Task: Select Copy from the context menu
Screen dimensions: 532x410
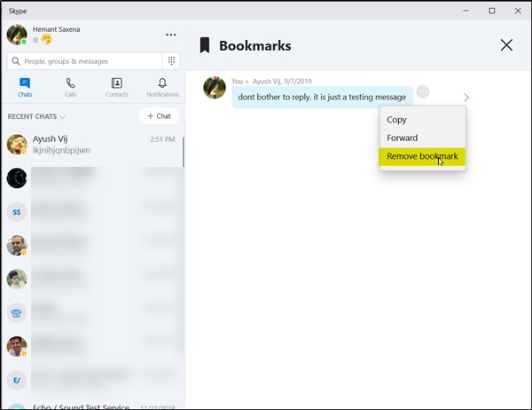Action: (397, 120)
